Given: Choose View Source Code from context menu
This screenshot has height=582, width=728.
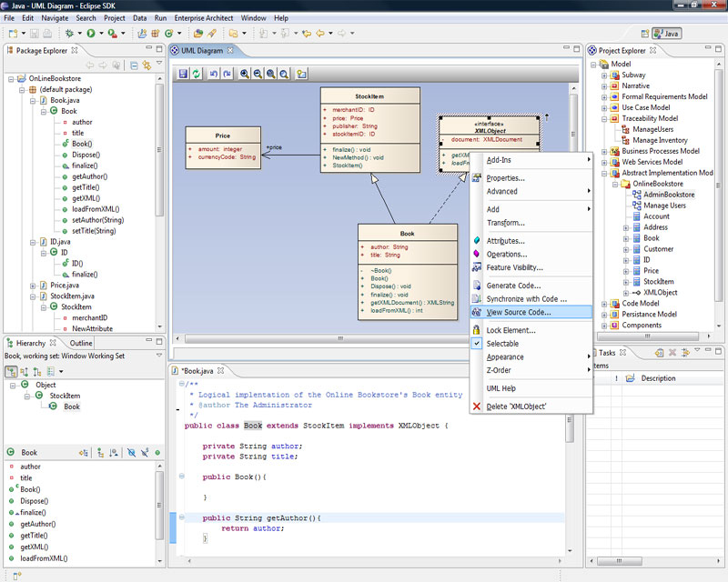Looking at the screenshot, I should point(518,312).
